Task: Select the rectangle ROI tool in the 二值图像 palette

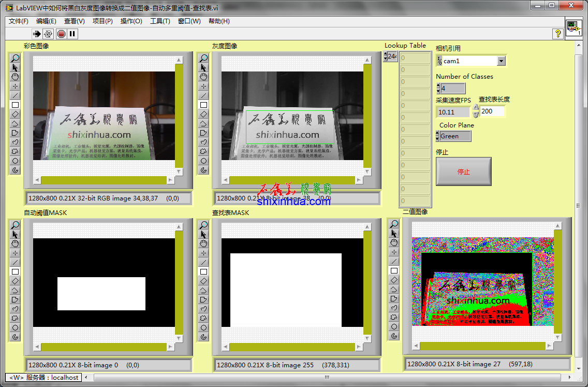Action: pyautogui.click(x=394, y=270)
